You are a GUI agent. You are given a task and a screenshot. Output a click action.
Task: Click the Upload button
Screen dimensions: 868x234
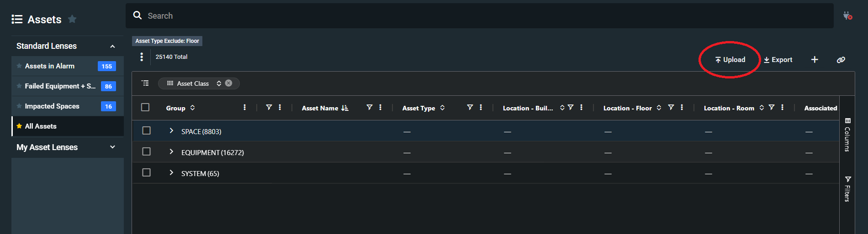[730, 60]
